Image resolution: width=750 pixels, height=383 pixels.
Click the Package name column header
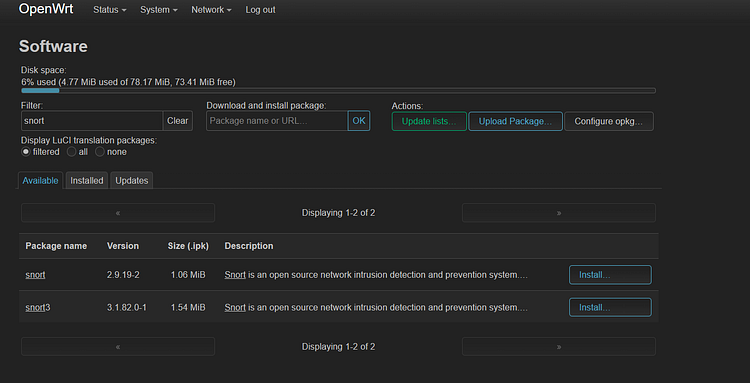pyautogui.click(x=56, y=246)
